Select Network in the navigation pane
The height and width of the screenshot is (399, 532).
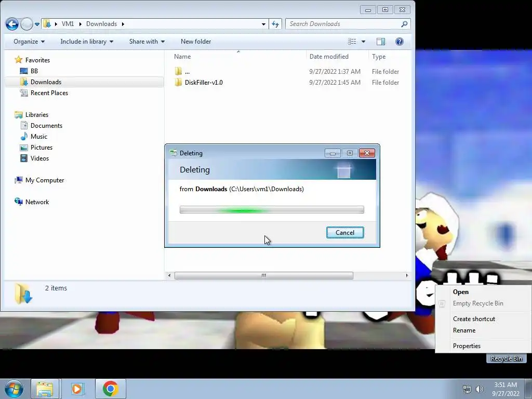pos(37,202)
